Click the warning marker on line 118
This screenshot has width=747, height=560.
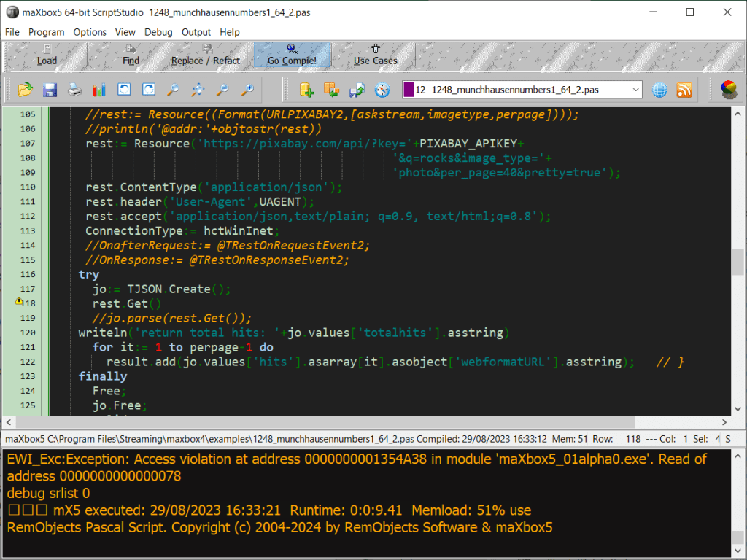19,302
